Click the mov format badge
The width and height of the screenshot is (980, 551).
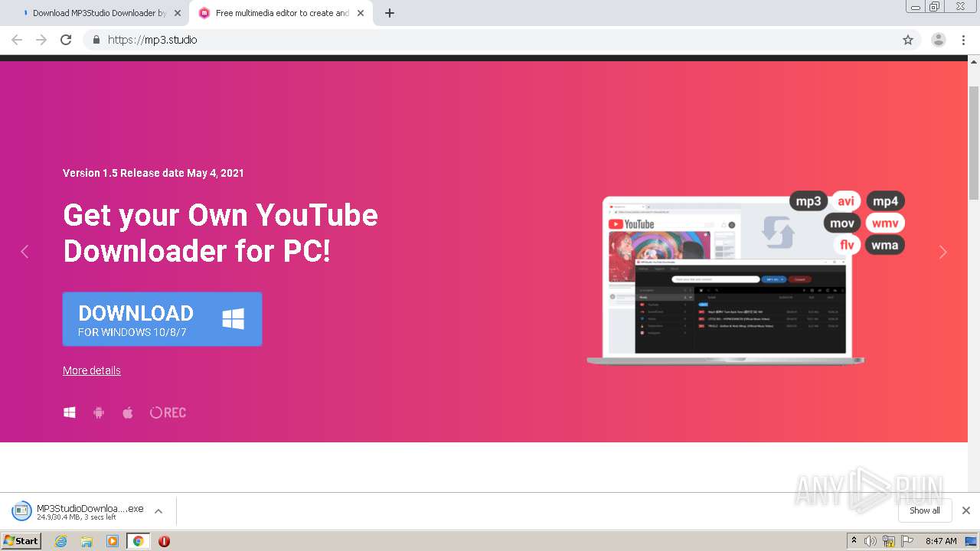point(842,223)
